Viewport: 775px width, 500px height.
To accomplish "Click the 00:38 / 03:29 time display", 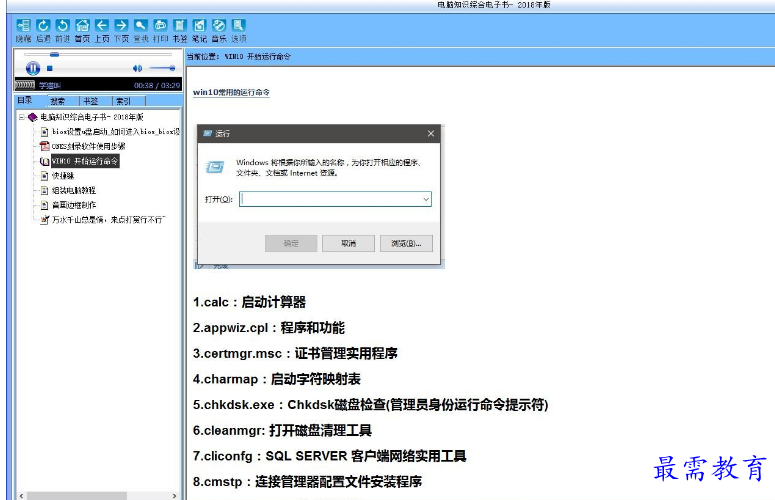I will tap(157, 85).
